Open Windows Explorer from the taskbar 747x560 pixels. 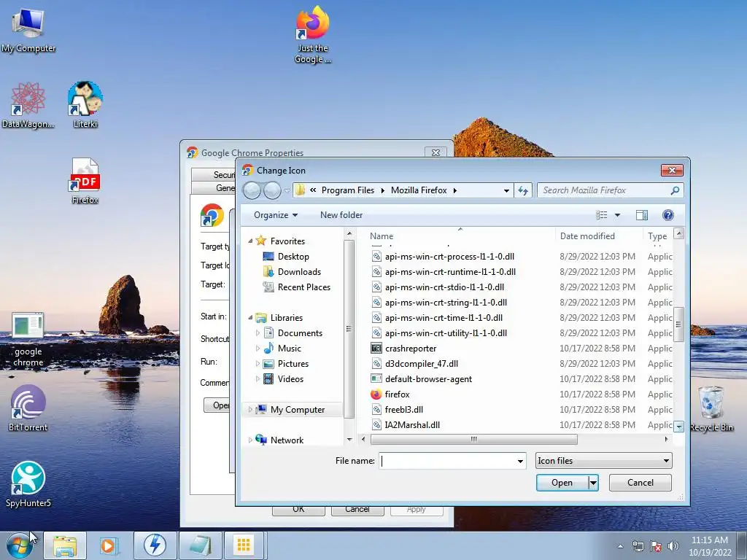point(65,545)
